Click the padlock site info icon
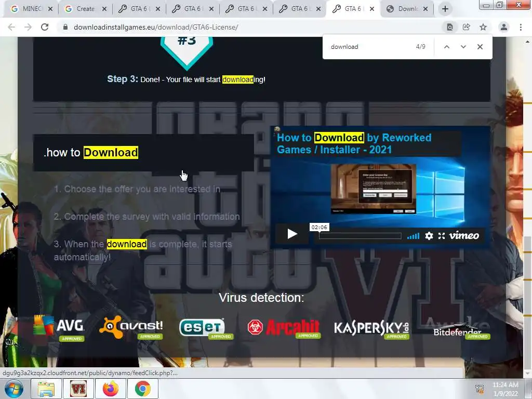532x399 pixels. click(65, 27)
